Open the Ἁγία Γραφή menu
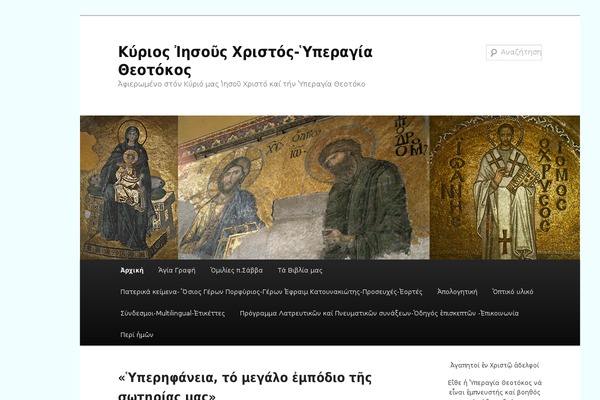600x400 pixels. [x=176, y=270]
